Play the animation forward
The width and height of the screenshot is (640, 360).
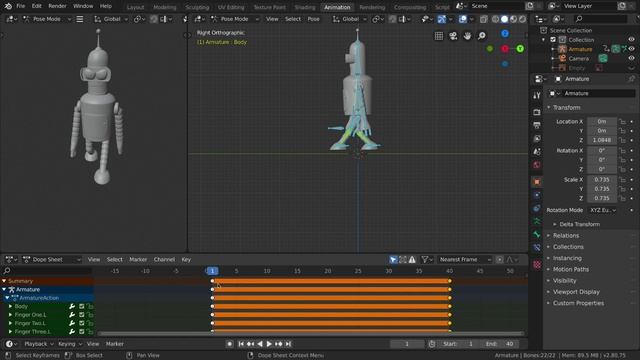tap(269, 344)
